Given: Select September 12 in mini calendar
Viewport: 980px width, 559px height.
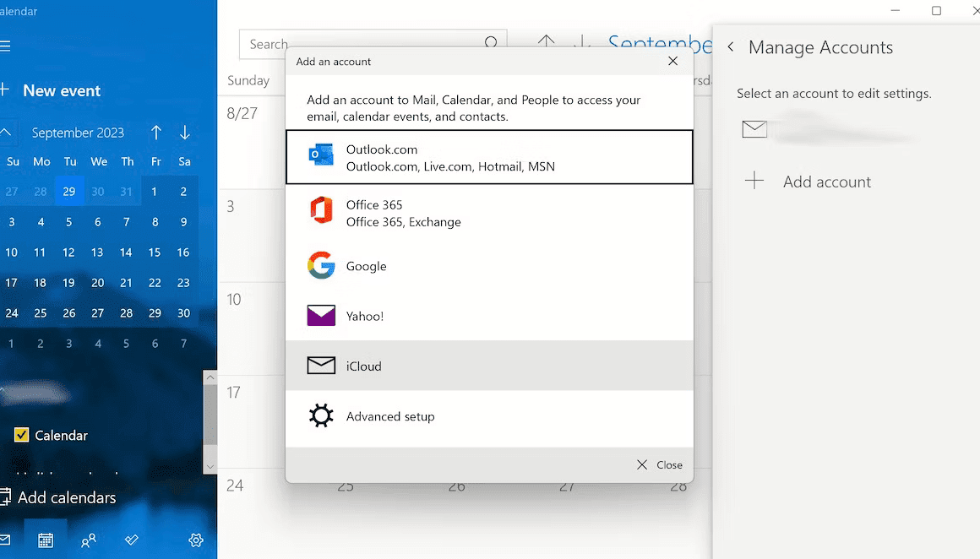Looking at the screenshot, I should click(68, 252).
